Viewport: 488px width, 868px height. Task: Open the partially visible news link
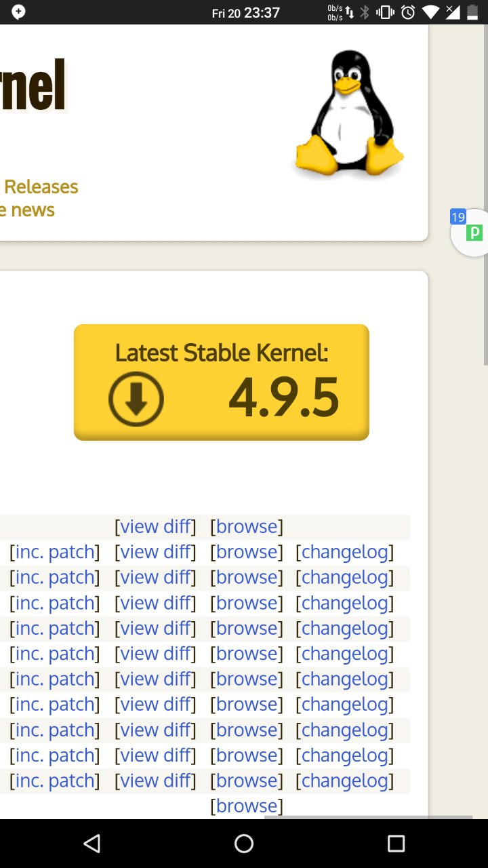(28, 210)
